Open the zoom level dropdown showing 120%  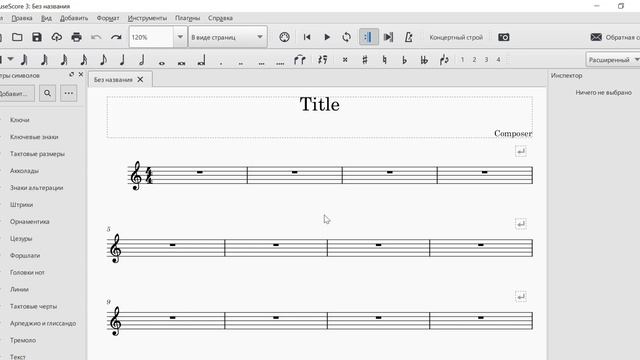180,37
